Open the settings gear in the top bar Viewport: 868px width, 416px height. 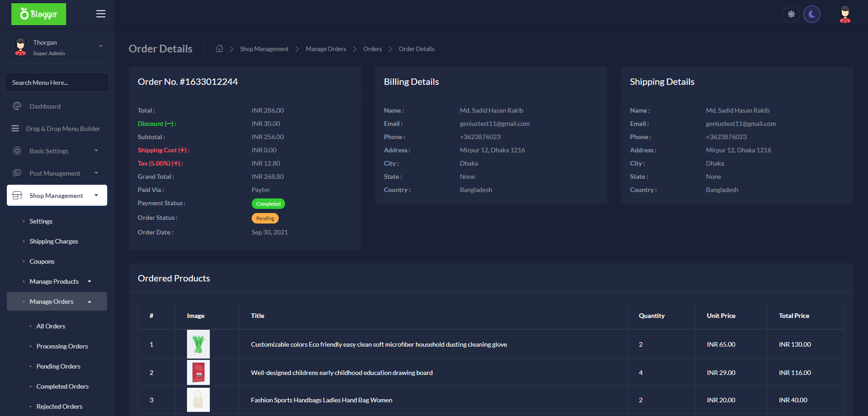click(791, 14)
